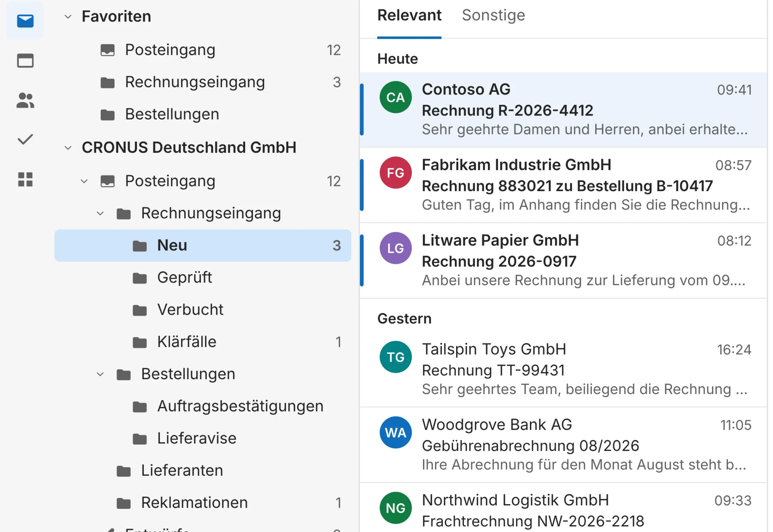Open the To Do checkmark icon
This screenshot has width=773, height=532.
(x=25, y=140)
